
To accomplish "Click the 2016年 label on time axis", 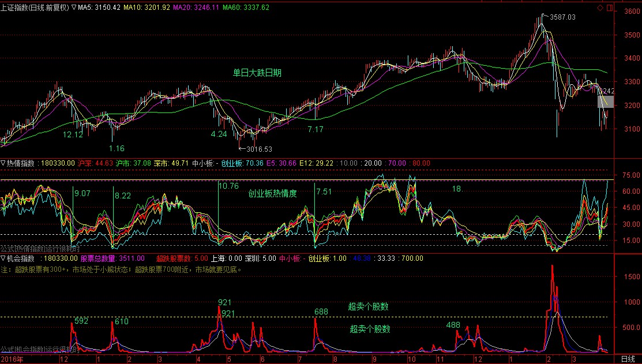I will point(12,359).
